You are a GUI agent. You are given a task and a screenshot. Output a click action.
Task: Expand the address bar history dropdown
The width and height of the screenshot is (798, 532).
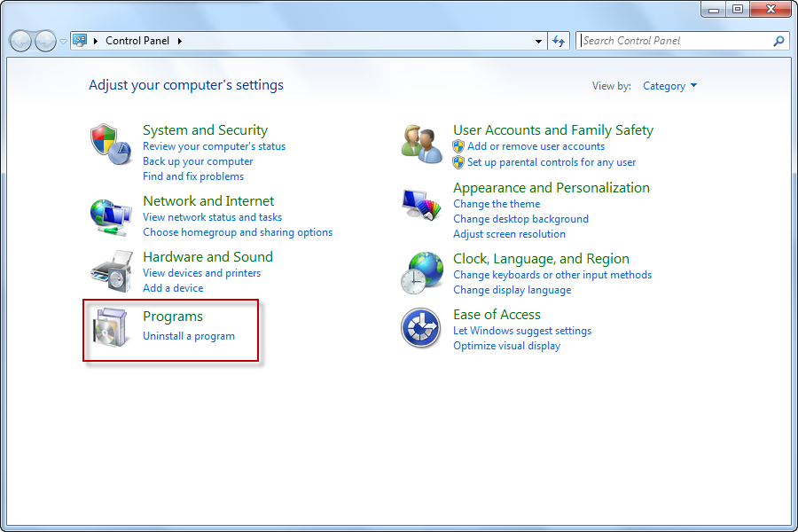[538, 42]
